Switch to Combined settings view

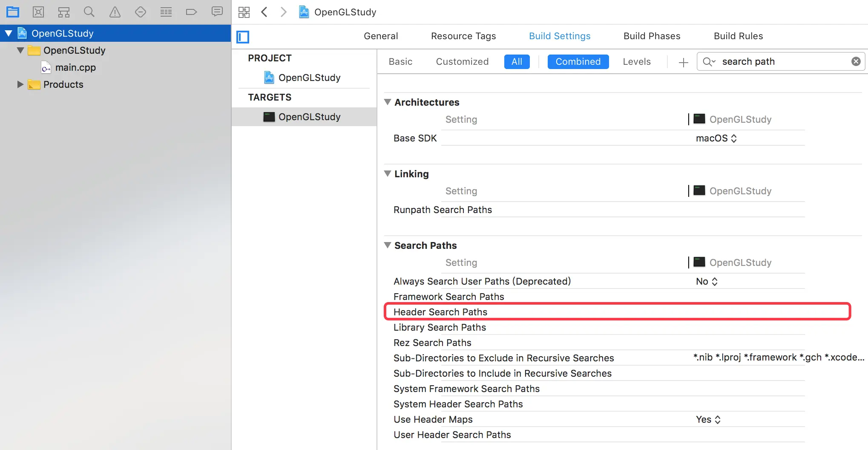tap(578, 62)
